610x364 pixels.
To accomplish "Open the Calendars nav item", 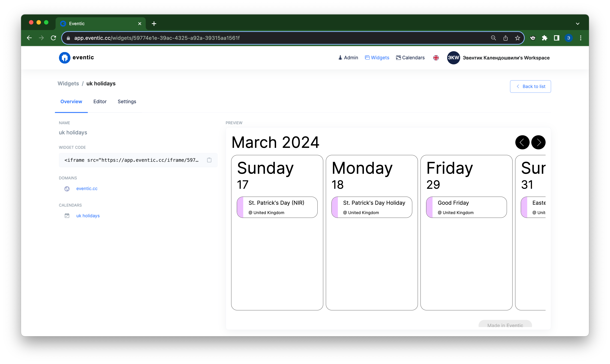I will coord(410,58).
